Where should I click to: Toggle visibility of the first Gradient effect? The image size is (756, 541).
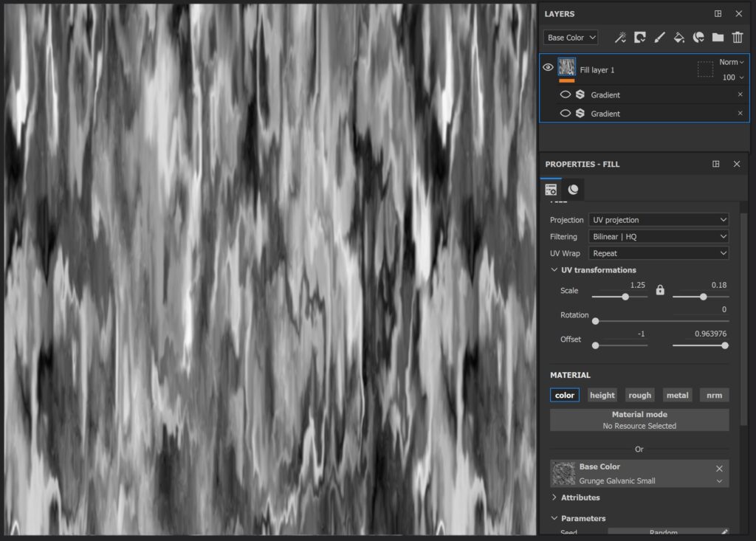point(565,94)
